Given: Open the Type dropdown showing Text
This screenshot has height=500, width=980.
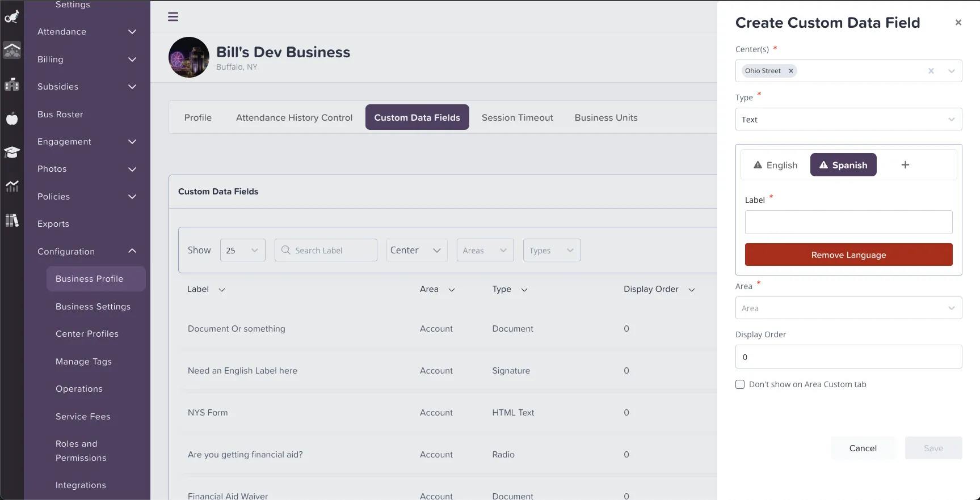Looking at the screenshot, I should click(x=848, y=120).
